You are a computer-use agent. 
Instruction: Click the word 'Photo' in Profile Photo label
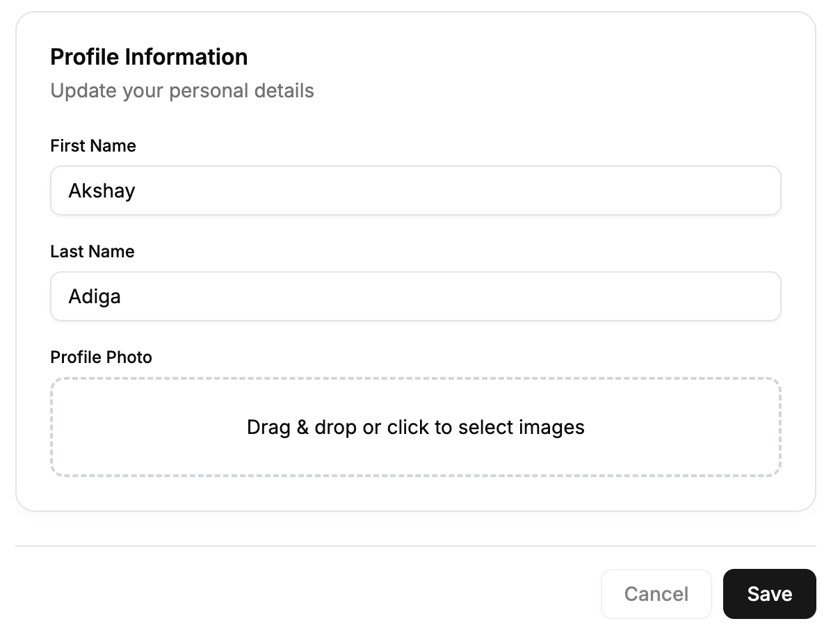[130, 357]
